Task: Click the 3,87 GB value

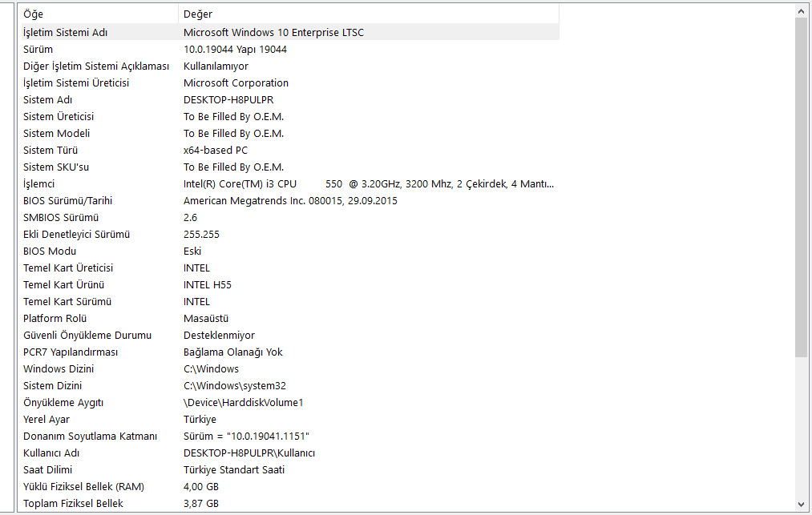Action: coord(201,503)
